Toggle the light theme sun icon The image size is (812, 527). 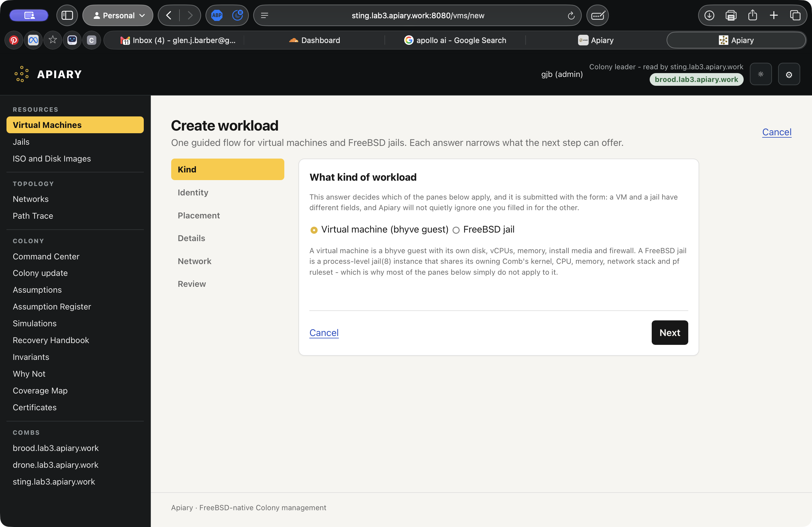760,74
